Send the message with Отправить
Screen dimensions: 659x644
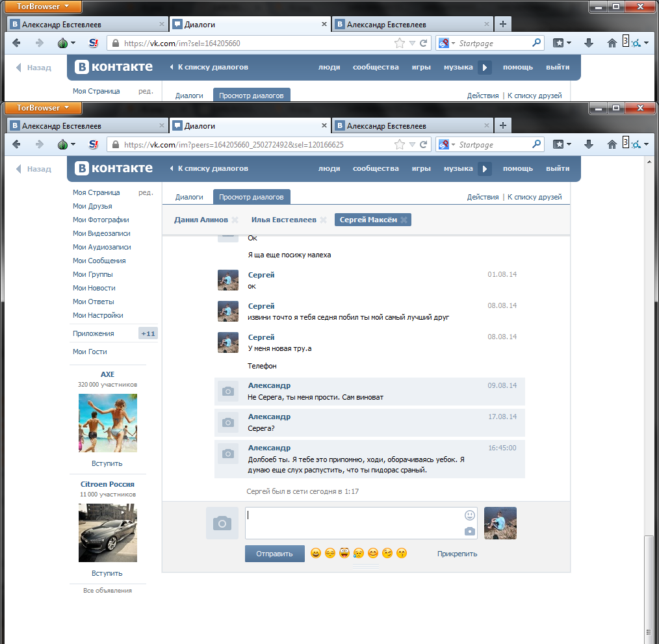click(274, 554)
